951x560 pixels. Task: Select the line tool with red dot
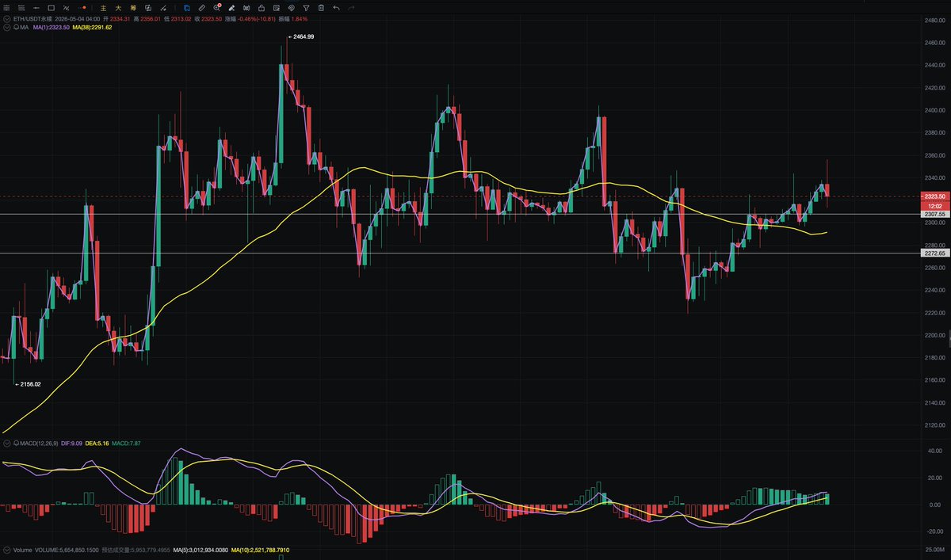tap(82, 7)
